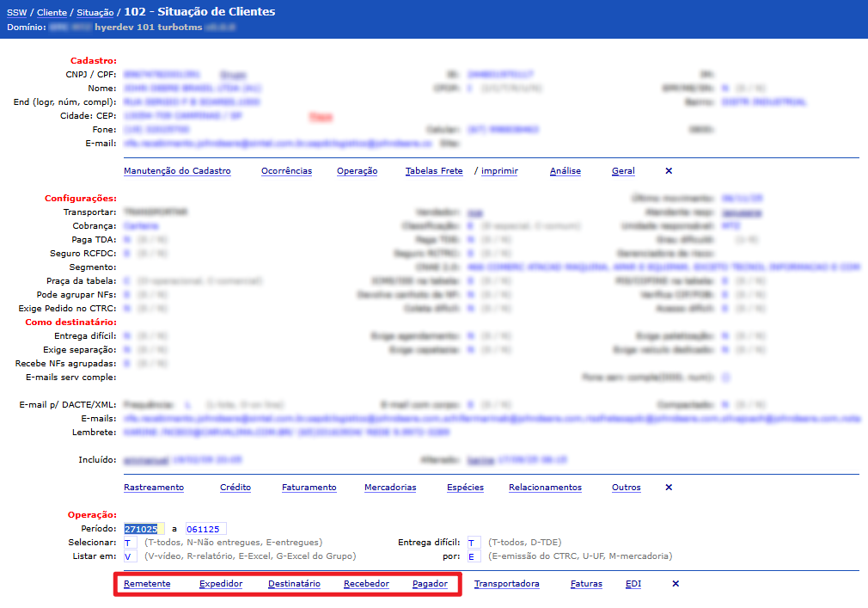Click the Entrega difícil input field

coord(474,543)
